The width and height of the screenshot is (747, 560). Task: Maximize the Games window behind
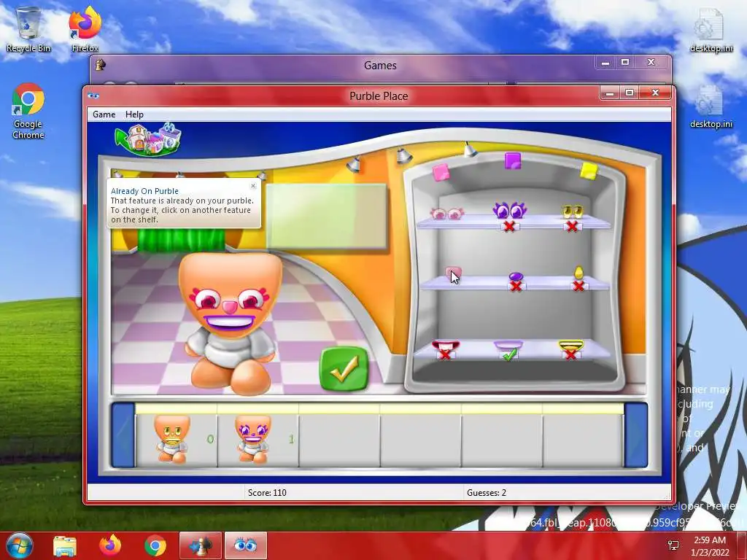point(625,63)
